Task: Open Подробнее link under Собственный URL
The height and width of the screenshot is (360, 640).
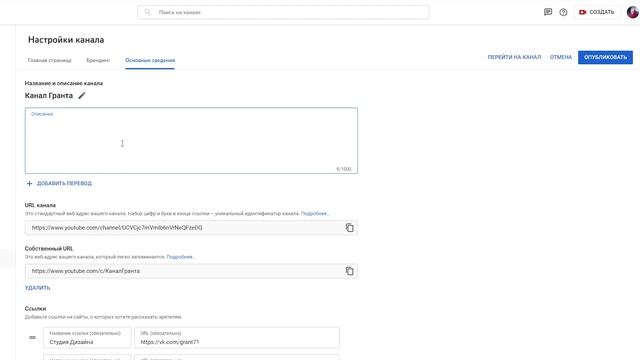Action: [x=180, y=257]
